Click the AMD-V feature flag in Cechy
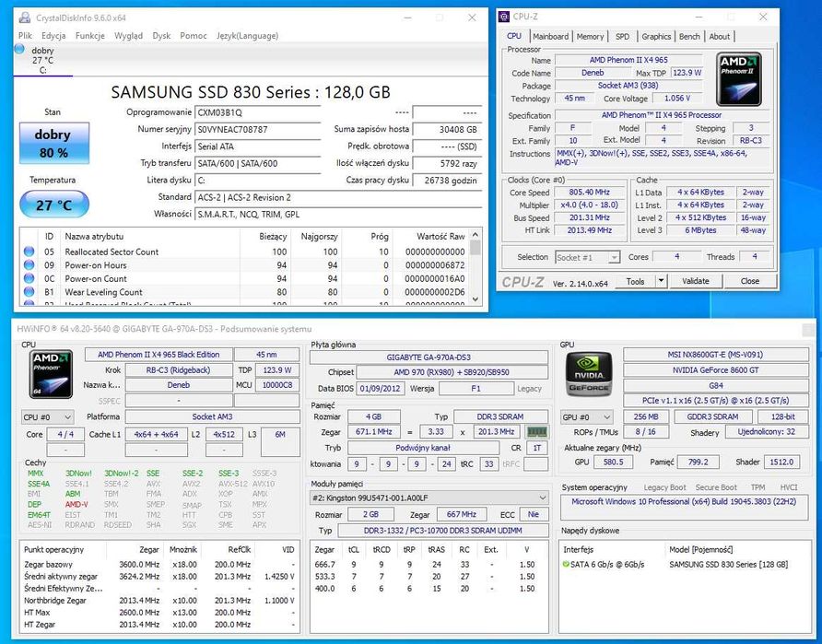The height and width of the screenshot is (644, 822). 76,504
